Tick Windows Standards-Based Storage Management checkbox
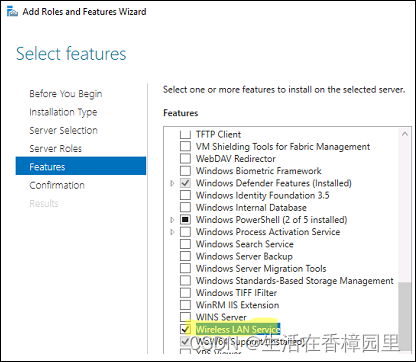 tap(185, 280)
